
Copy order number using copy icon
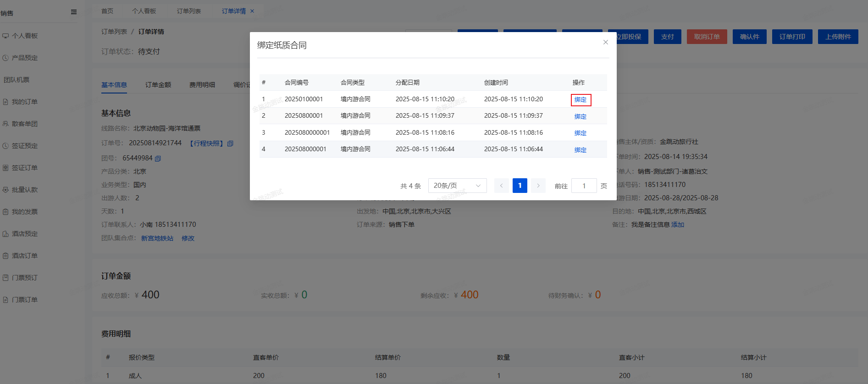click(x=230, y=143)
